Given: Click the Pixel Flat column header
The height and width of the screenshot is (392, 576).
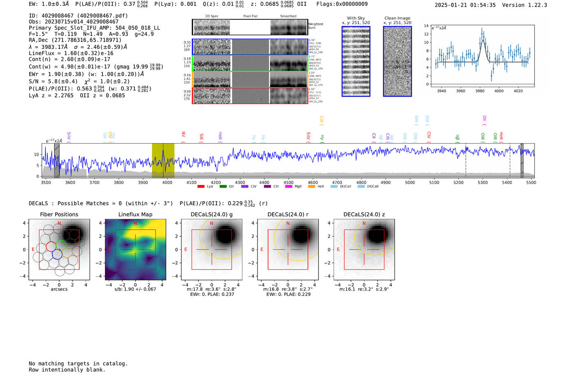Looking at the screenshot, I should (x=250, y=16).
